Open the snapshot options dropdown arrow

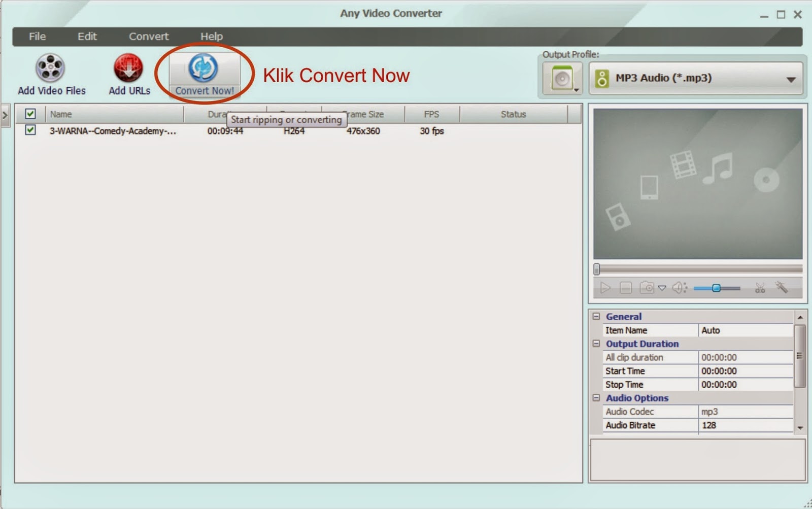coord(662,287)
